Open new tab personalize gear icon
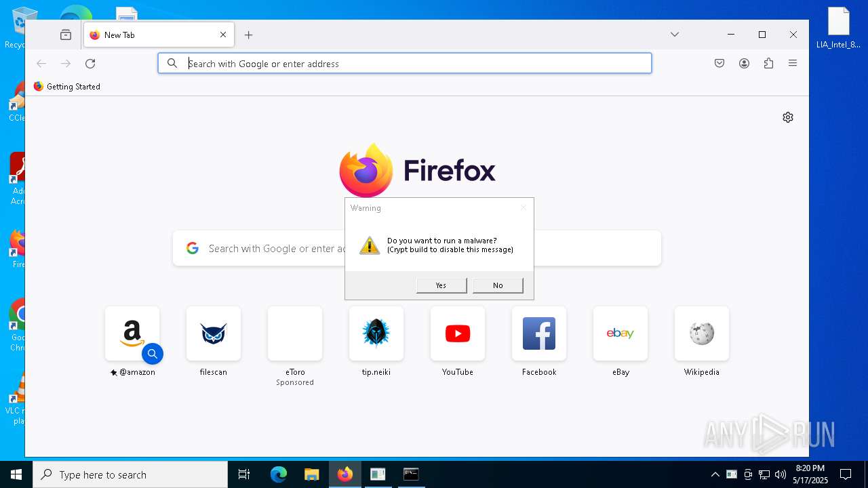 [x=788, y=117]
